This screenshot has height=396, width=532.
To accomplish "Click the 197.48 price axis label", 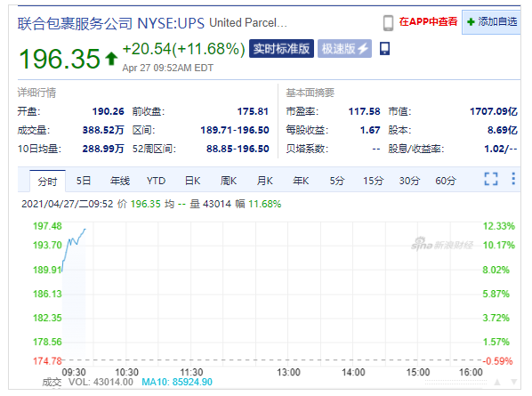I will tap(47, 226).
